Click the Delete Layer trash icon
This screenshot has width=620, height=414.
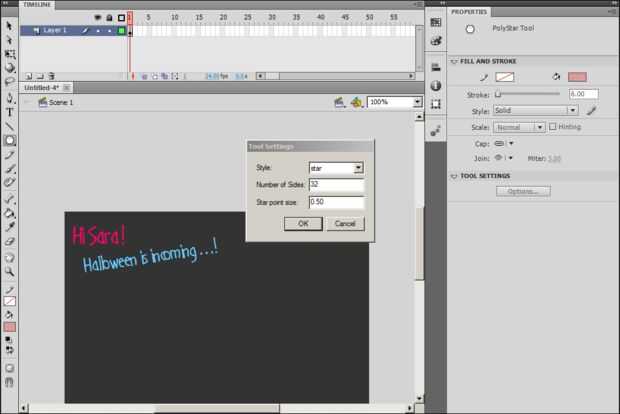coord(51,76)
